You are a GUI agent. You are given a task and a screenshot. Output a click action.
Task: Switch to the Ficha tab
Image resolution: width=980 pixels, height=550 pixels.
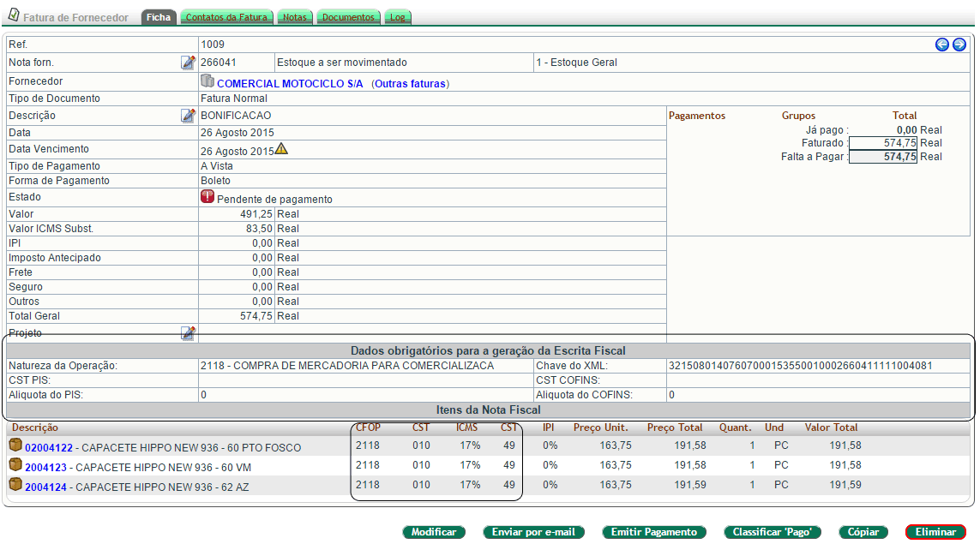pyautogui.click(x=159, y=17)
